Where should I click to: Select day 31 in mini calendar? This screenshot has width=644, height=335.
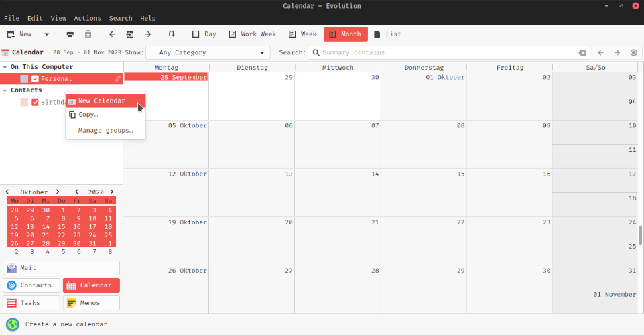click(x=92, y=243)
